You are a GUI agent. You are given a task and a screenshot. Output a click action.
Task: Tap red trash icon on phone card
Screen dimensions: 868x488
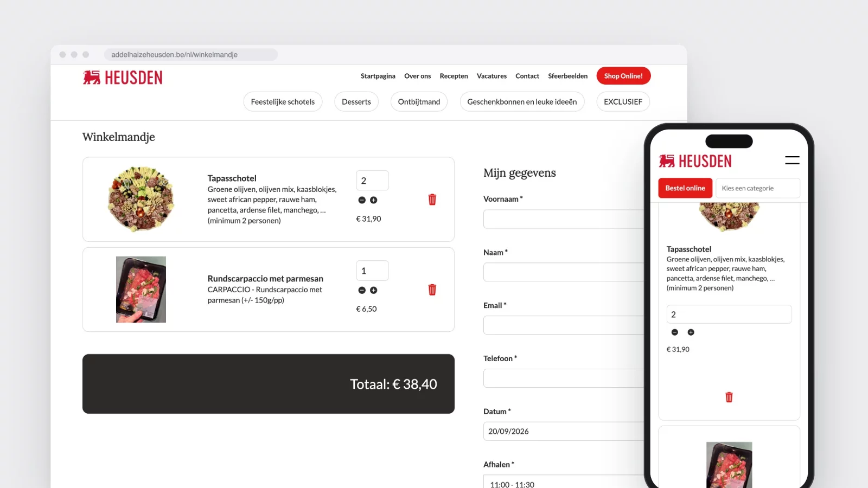(x=729, y=397)
